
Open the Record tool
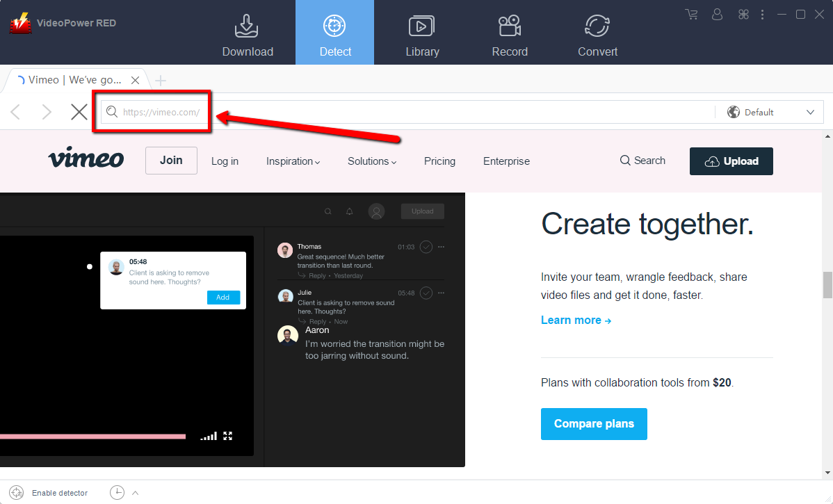coord(509,33)
